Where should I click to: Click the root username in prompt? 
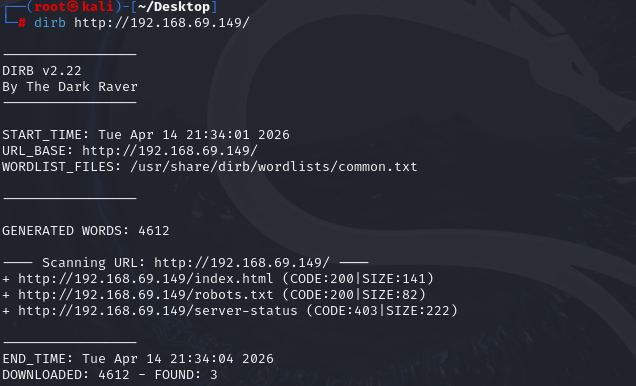(x=50, y=6)
